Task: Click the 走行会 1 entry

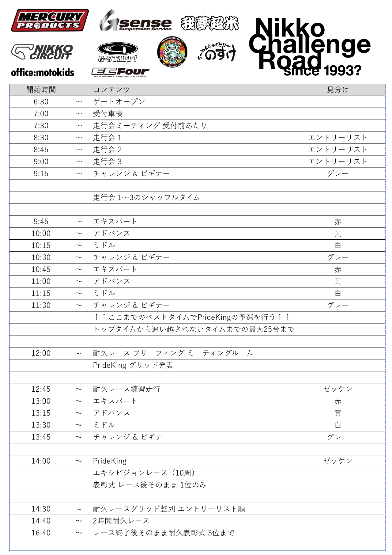Action: click(107, 138)
